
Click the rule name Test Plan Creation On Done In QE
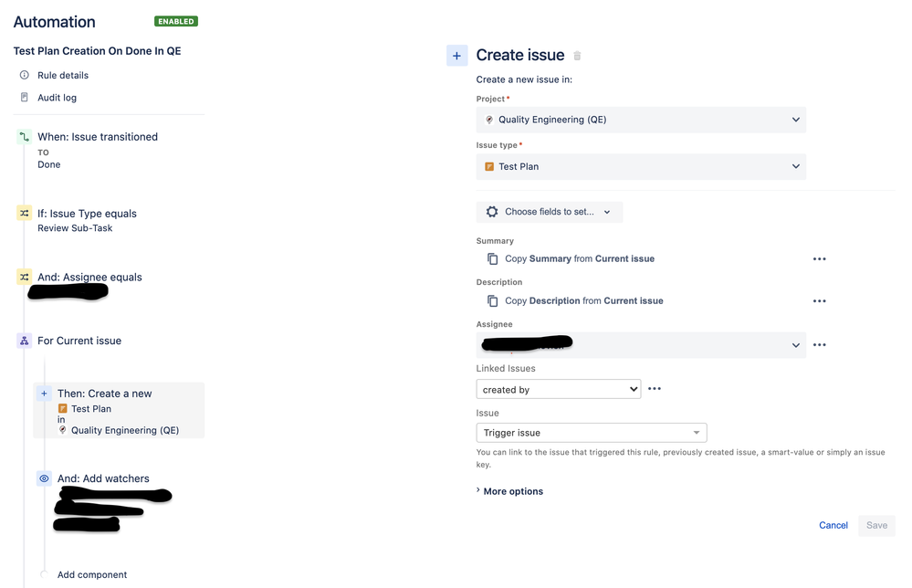(x=97, y=51)
